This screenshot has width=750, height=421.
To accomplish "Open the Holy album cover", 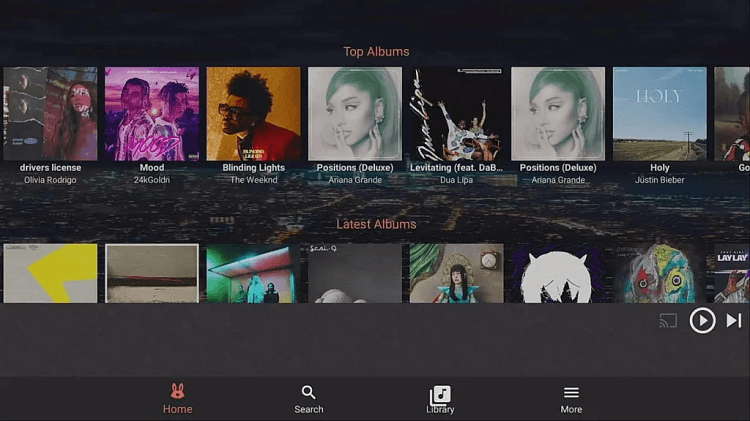I will coord(660,114).
